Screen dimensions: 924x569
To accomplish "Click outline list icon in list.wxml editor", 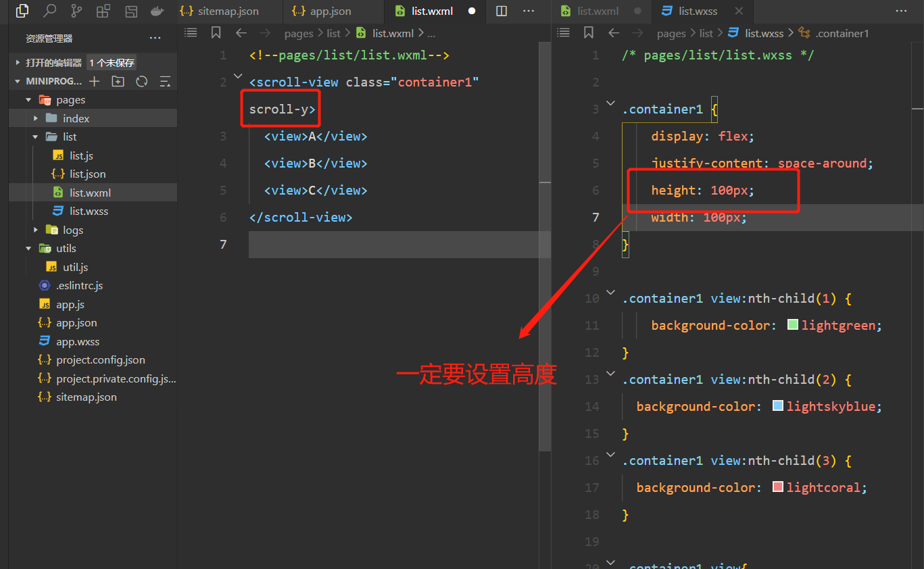I will pos(191,32).
